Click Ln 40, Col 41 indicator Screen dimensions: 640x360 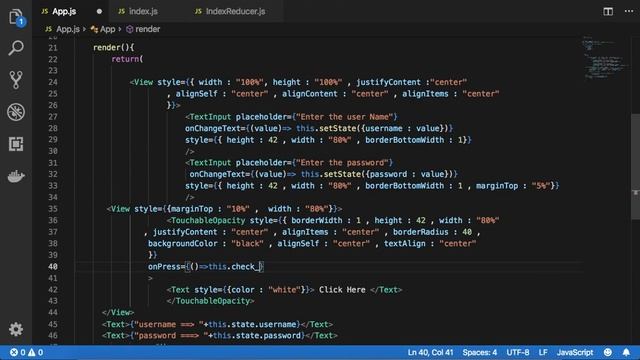[x=430, y=352]
